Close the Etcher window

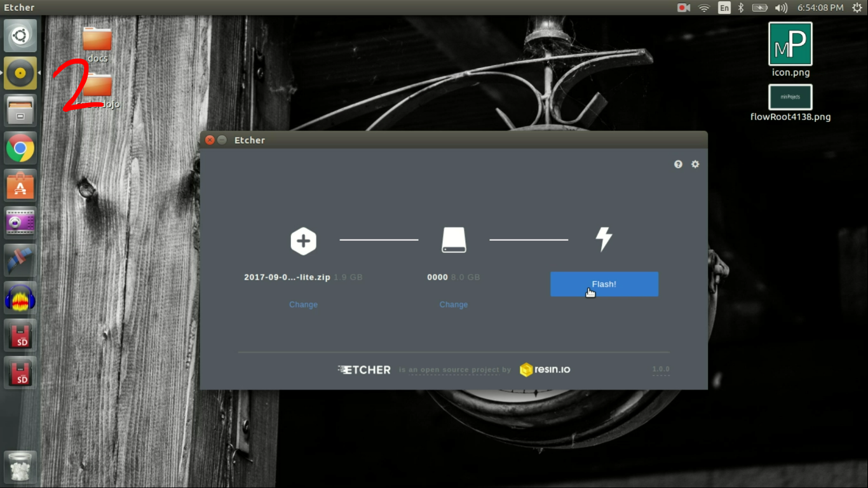pyautogui.click(x=210, y=140)
